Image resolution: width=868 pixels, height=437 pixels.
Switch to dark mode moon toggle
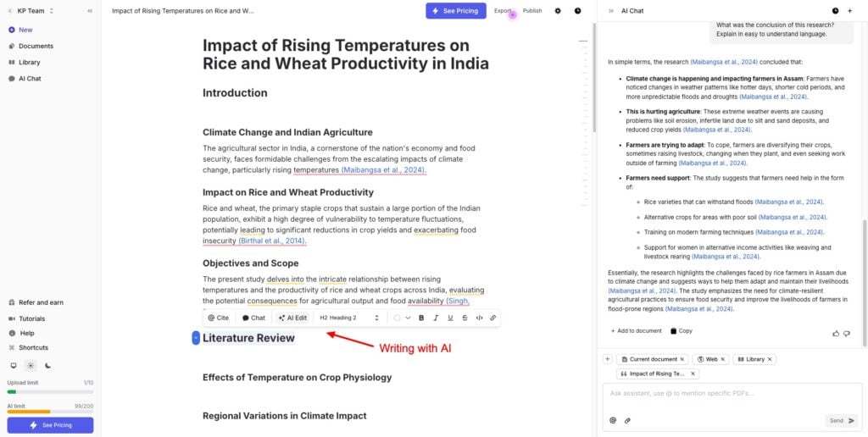(48, 366)
